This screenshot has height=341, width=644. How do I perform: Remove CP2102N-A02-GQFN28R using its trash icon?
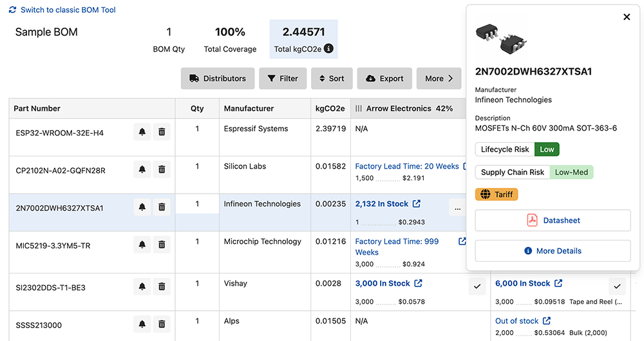coord(162,169)
